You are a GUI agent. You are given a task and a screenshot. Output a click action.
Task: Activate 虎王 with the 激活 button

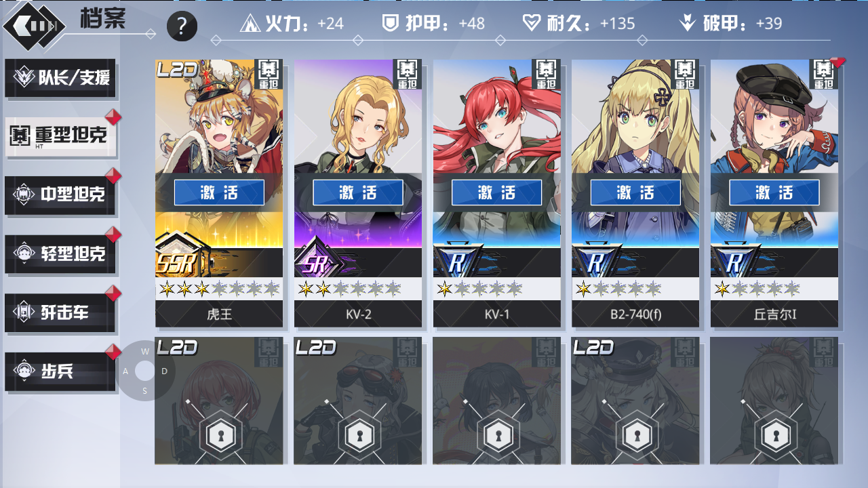[219, 192]
